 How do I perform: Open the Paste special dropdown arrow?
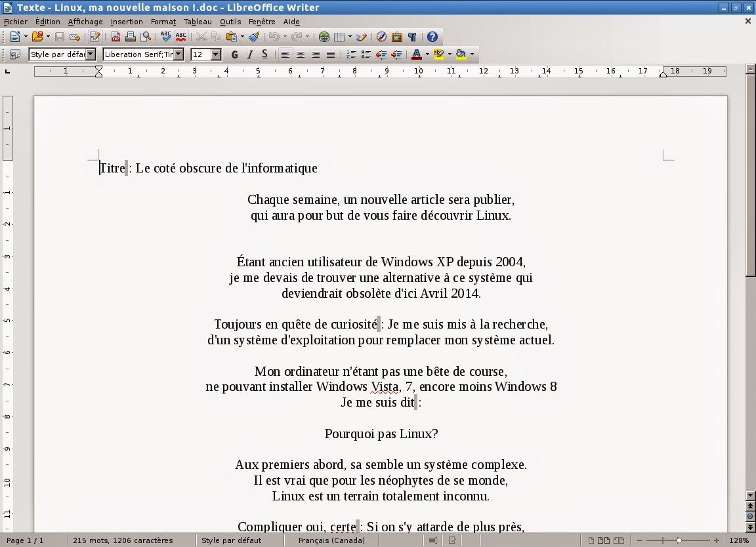pyautogui.click(x=242, y=37)
